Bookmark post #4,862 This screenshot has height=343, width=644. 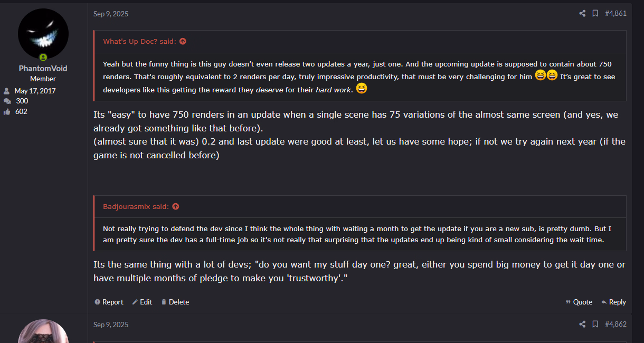pos(595,324)
